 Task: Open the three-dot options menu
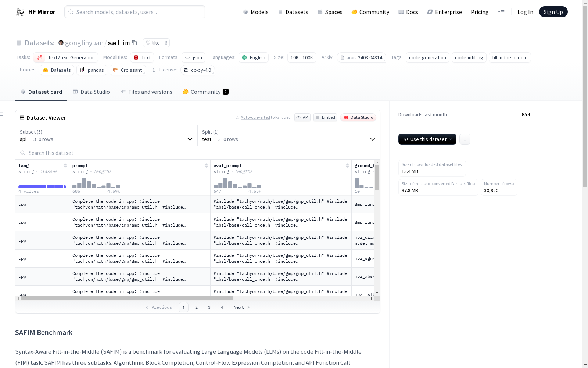(x=465, y=139)
